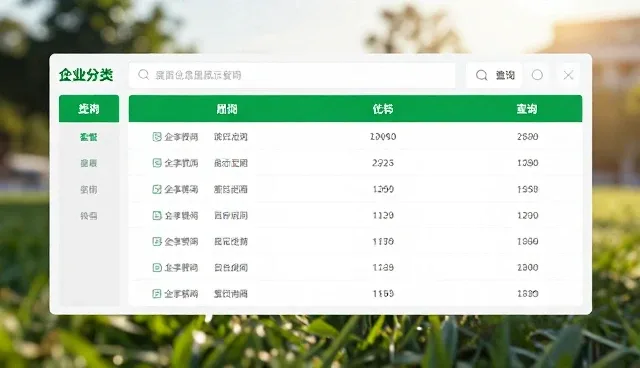This screenshot has width=640, height=368.
Task: Select the value 1090 in the 2925 row
Action: tap(527, 163)
